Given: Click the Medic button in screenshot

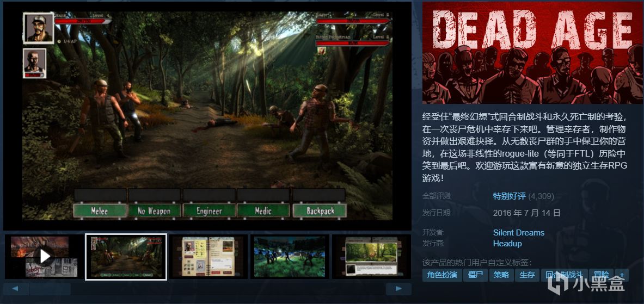Looking at the screenshot, I should pos(263,211).
